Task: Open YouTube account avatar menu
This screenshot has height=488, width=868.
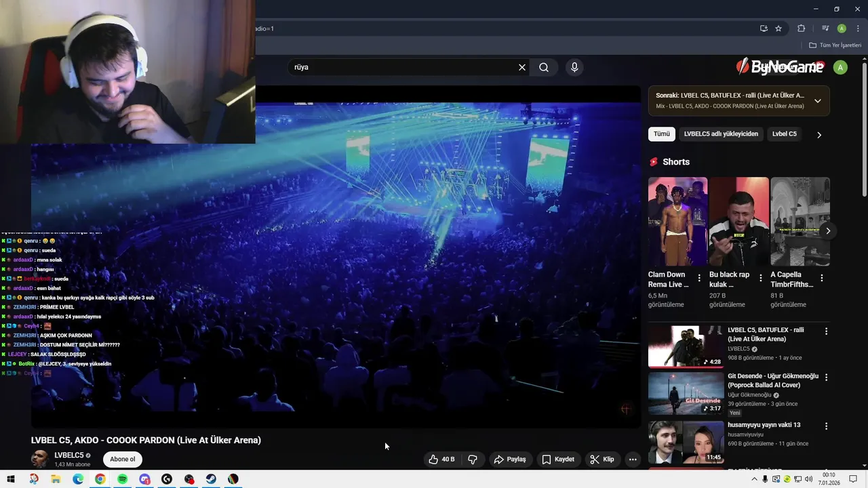Action: point(840,67)
